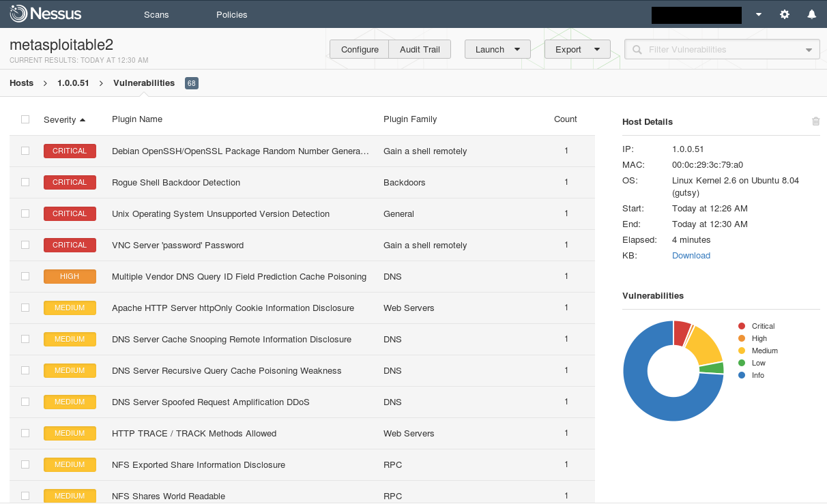
Task: Open NFS Exported Share Information Disclosure
Action: tap(199, 465)
